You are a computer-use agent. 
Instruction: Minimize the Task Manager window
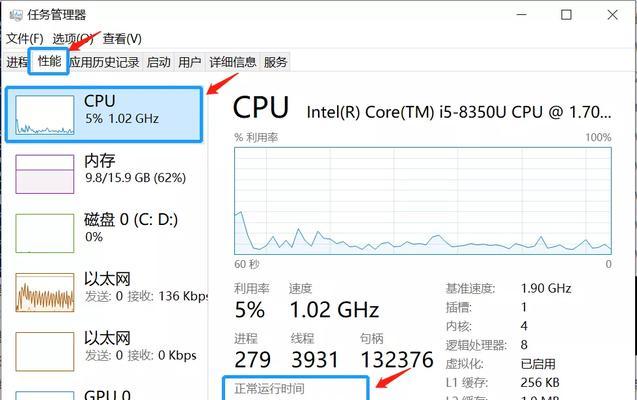pos(522,15)
